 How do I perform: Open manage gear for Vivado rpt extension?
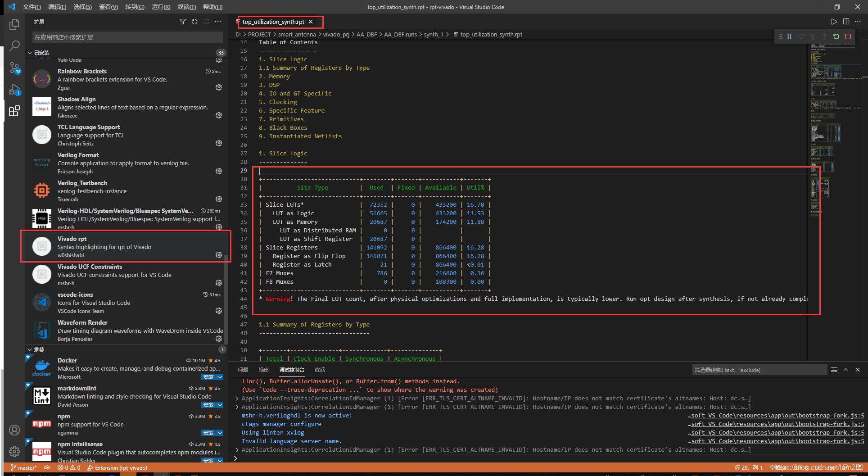(x=219, y=255)
